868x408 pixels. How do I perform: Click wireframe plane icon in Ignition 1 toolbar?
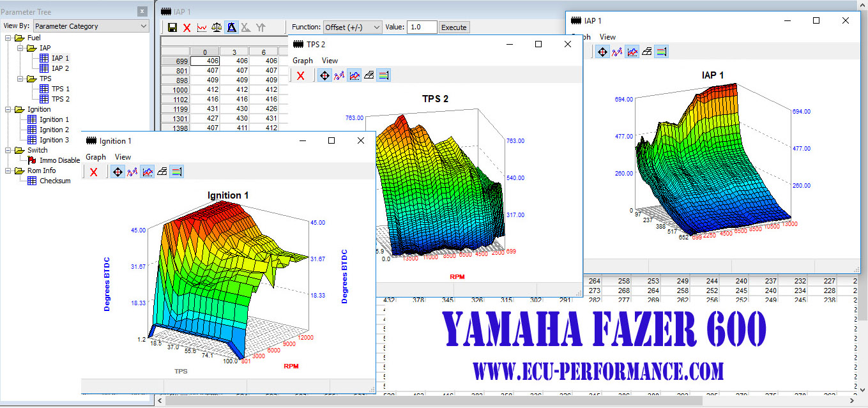(162, 172)
